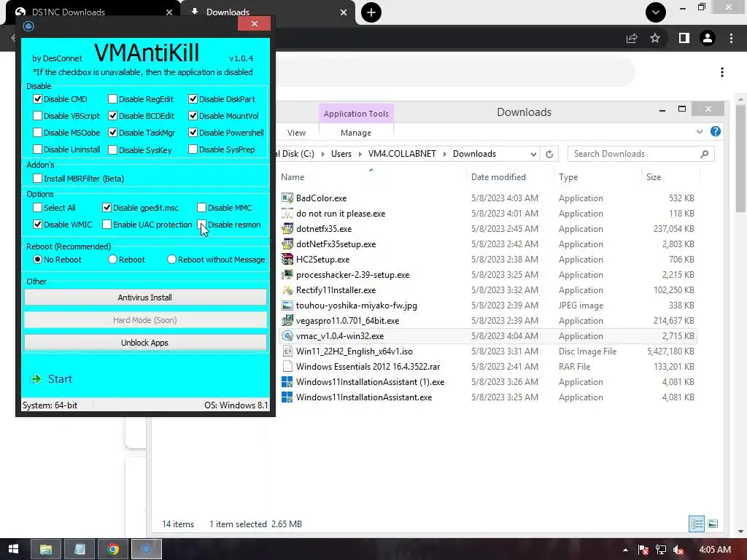Click Antivirus Install button

pyautogui.click(x=145, y=297)
